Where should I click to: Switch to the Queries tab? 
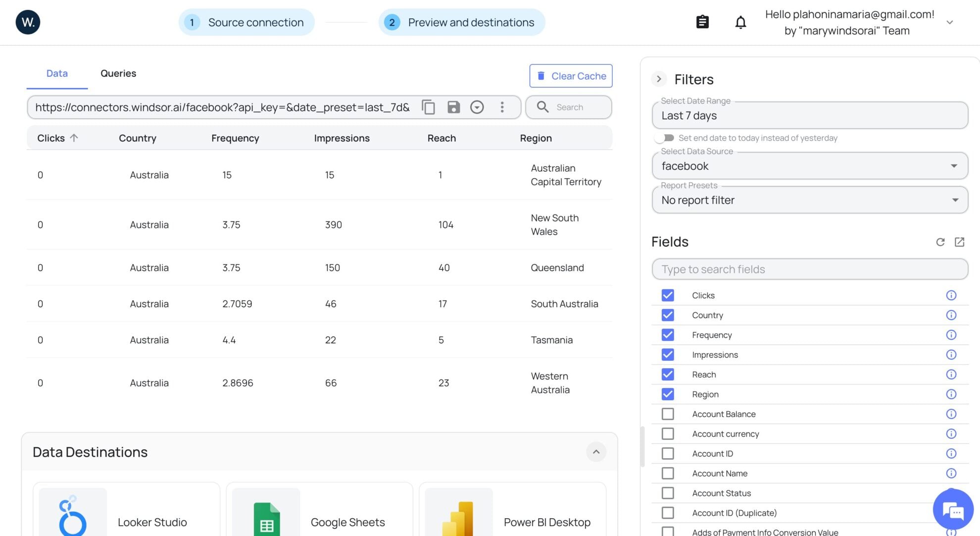point(118,73)
